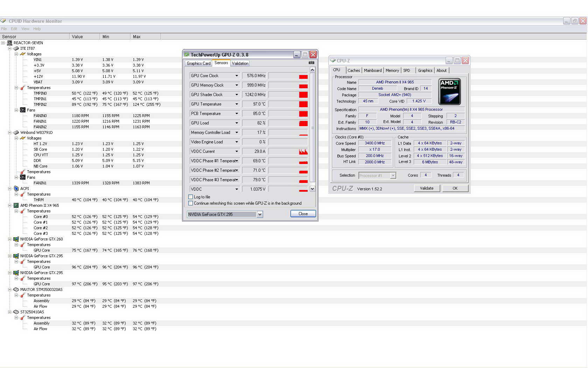Click the Fans icon under Winbond W83791D
This screenshot has height=368, width=588.
pos(23,177)
